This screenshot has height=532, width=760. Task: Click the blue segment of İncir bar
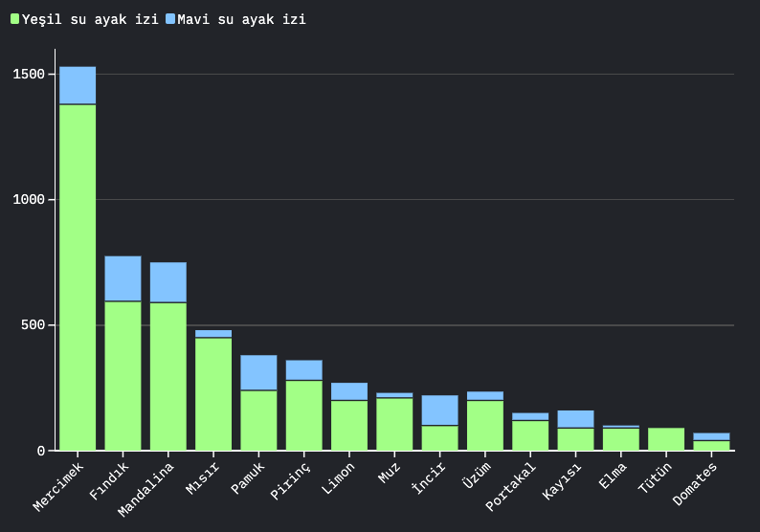[439, 410]
